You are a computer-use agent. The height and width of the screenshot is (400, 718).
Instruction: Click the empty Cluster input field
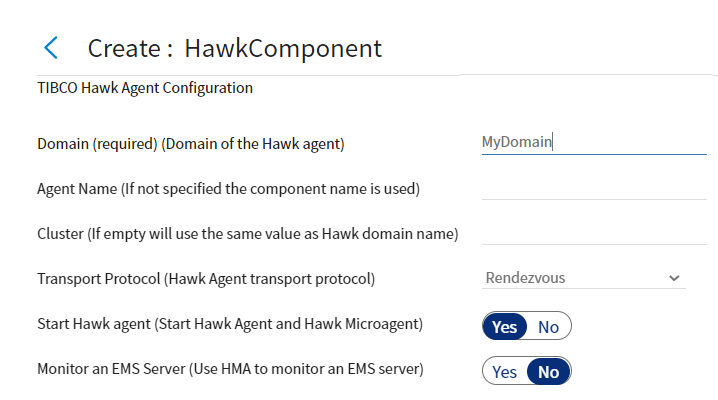(x=593, y=232)
